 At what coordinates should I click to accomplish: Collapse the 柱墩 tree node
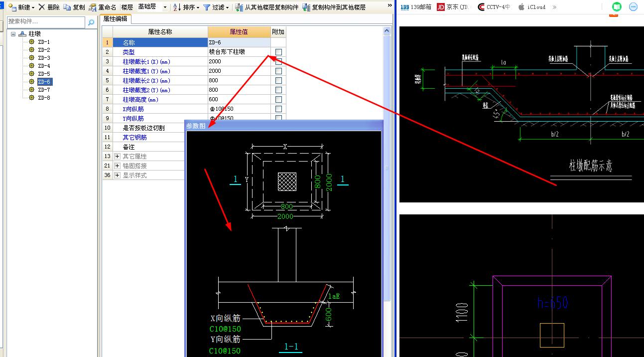[x=13, y=34]
